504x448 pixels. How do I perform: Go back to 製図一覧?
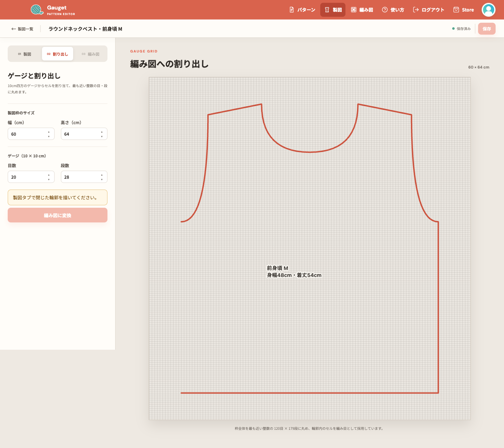[x=22, y=29]
